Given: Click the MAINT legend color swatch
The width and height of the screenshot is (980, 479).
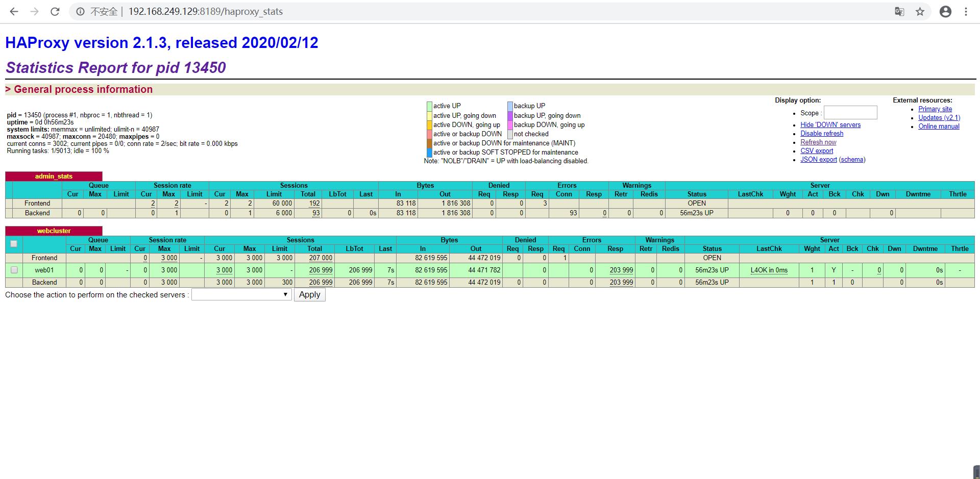Looking at the screenshot, I should (x=429, y=143).
